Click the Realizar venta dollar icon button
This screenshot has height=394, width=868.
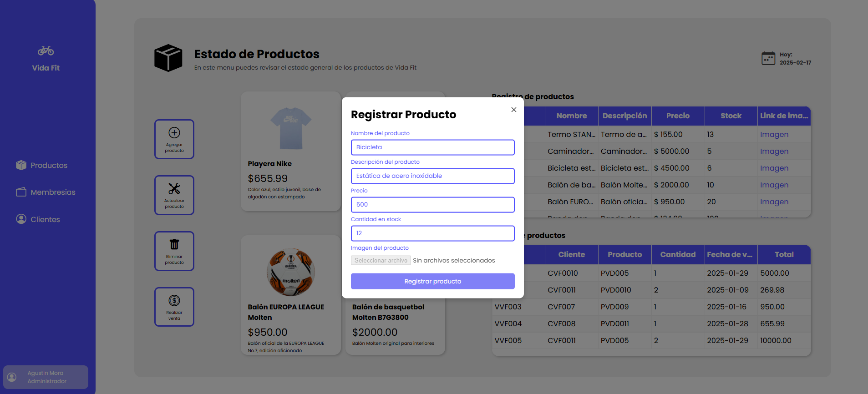point(174,307)
